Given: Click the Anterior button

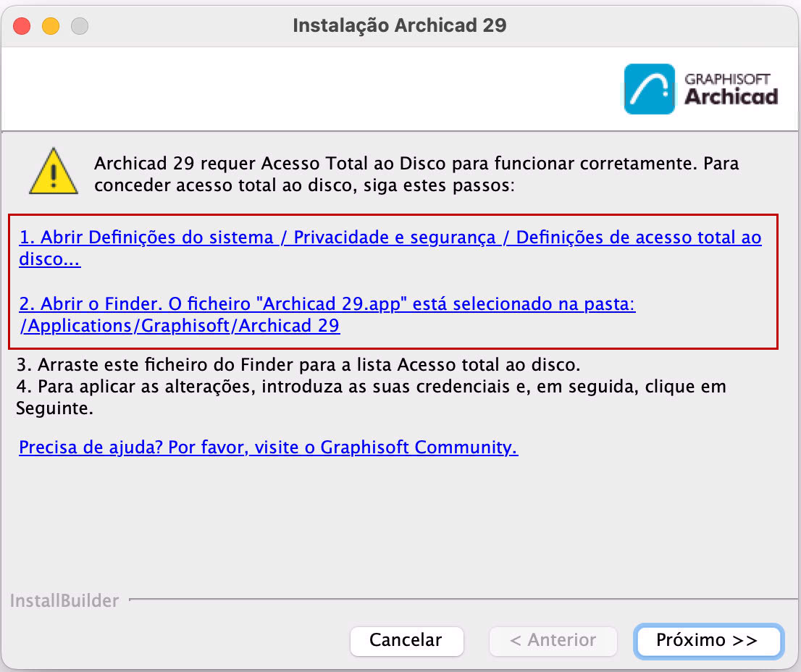Looking at the screenshot, I should [x=553, y=640].
